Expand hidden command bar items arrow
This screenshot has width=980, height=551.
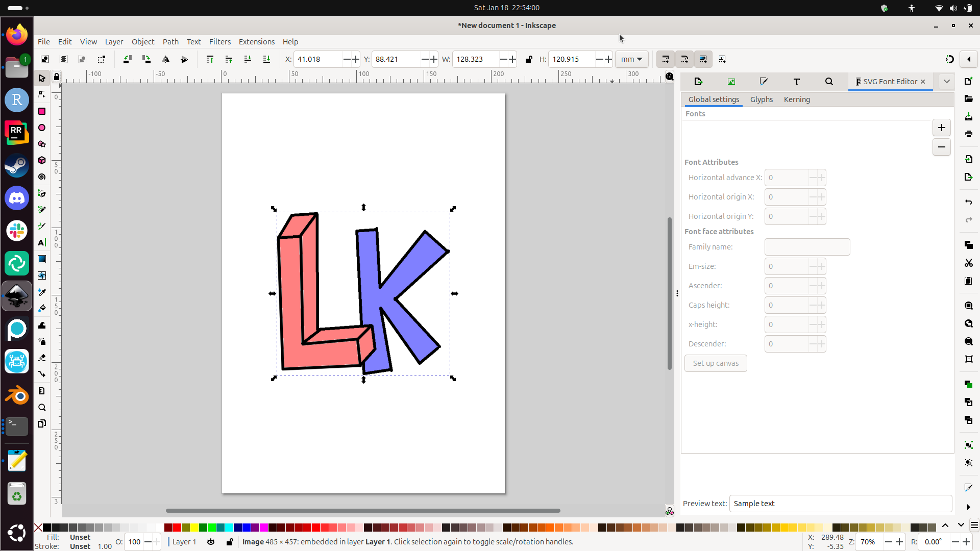coord(968,507)
